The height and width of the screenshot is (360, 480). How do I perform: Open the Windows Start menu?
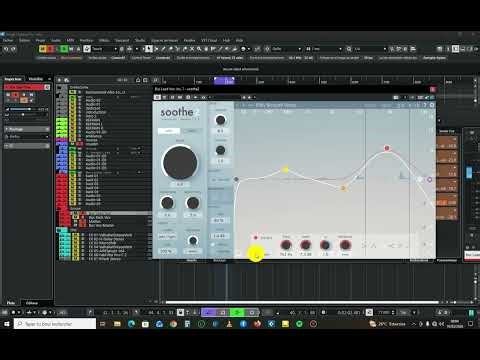point(7,324)
